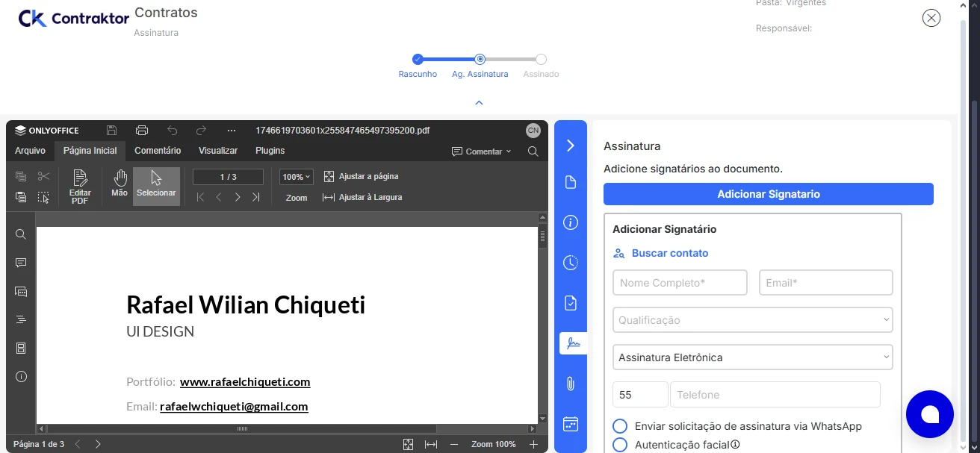
Task: Enable Enviar solicitação de assinatura via WhatsApp
Action: tap(619, 426)
